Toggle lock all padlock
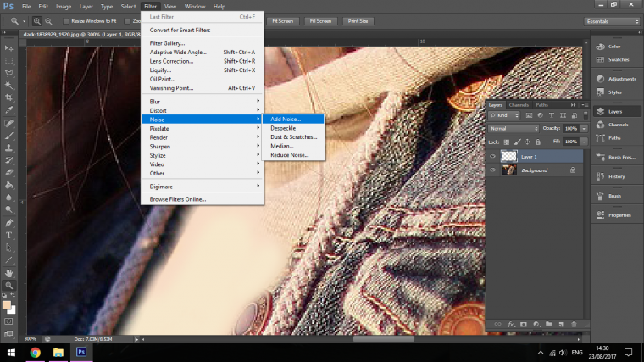The height and width of the screenshot is (362, 644). (x=537, y=142)
